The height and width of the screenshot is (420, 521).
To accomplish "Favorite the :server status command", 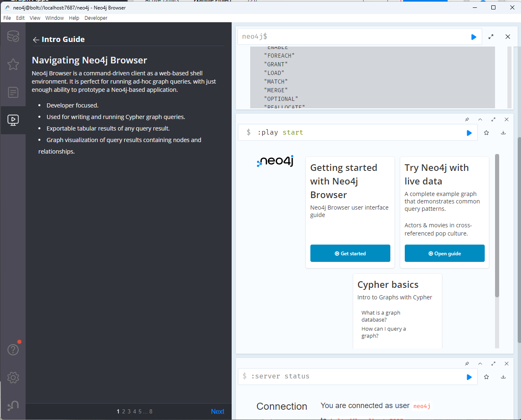I will click(486, 377).
